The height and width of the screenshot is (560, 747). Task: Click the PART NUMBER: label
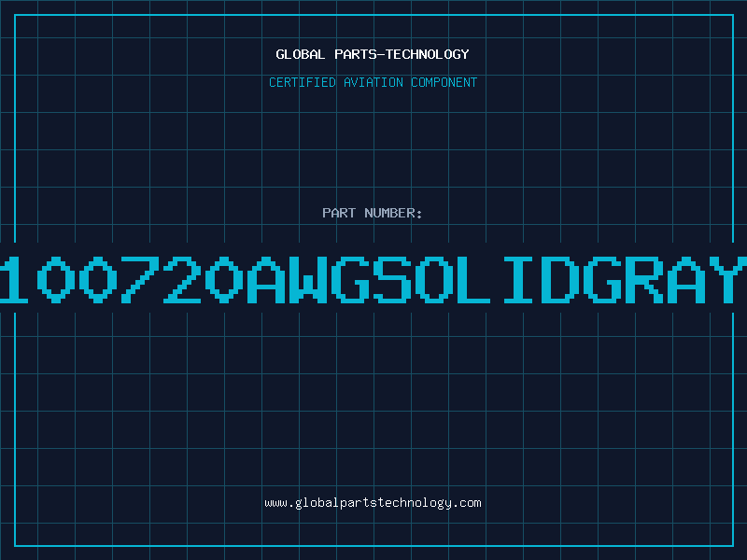click(373, 213)
